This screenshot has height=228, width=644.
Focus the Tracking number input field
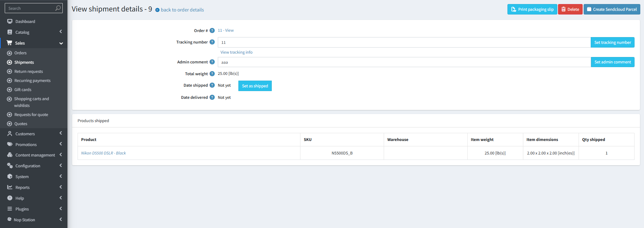click(404, 42)
